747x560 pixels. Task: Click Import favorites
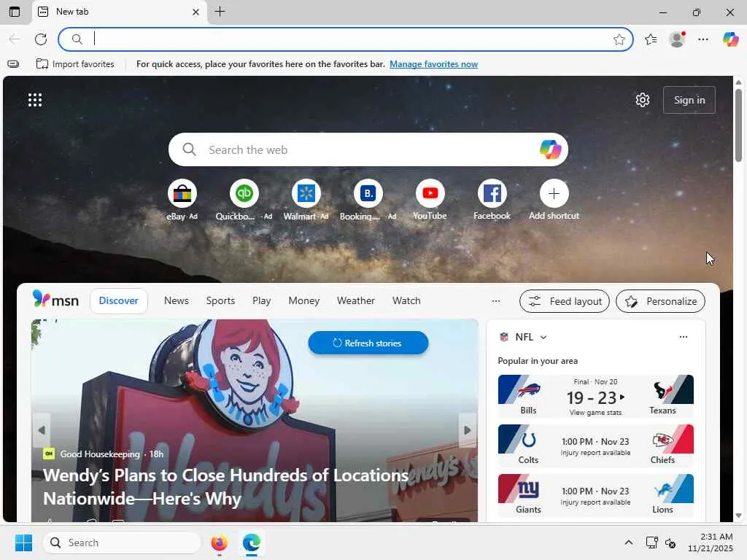tap(75, 64)
